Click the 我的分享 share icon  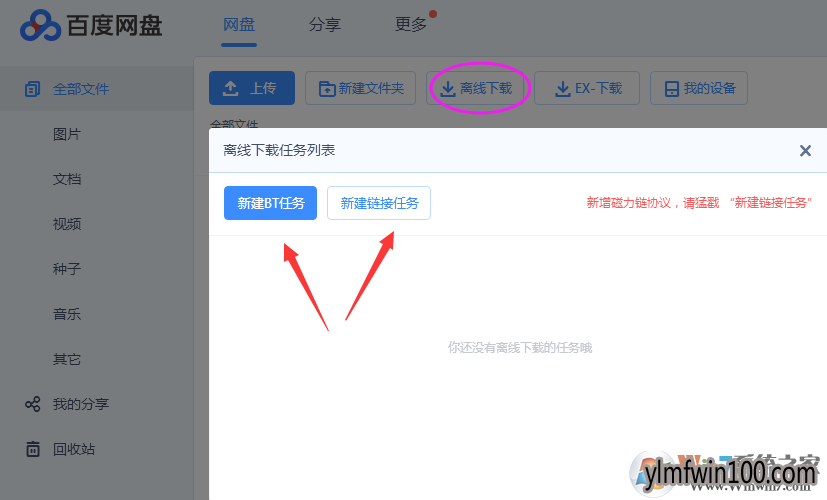tap(33, 404)
